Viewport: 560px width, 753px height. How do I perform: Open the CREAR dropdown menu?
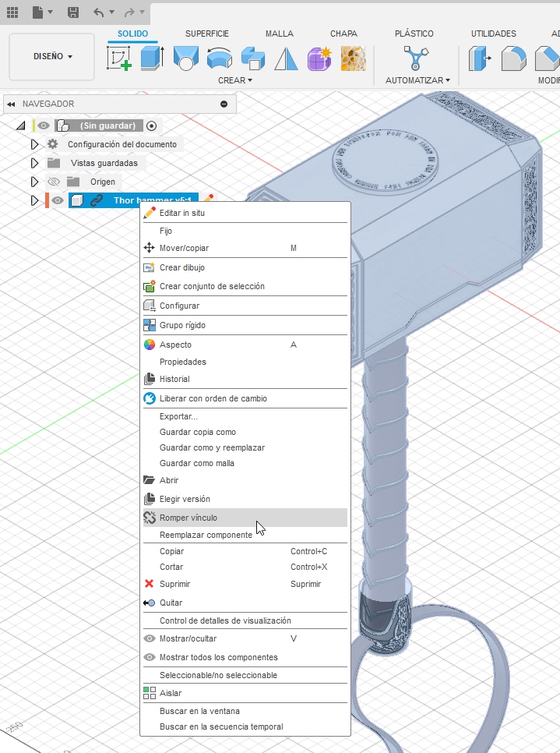pyautogui.click(x=235, y=80)
